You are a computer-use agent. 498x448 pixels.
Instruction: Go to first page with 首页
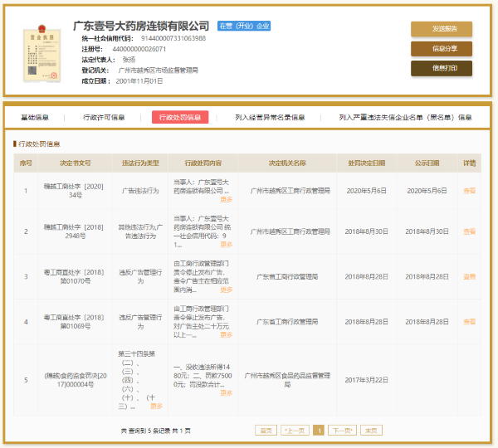click(266, 431)
